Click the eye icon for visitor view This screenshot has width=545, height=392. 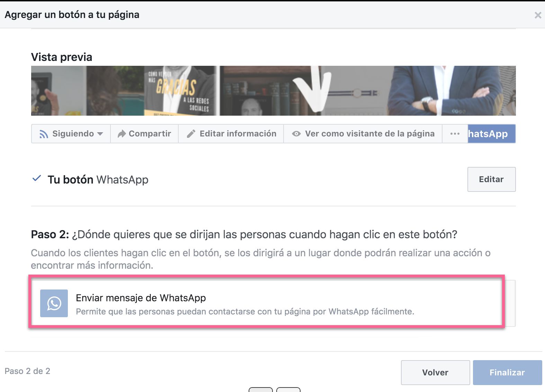[296, 134]
